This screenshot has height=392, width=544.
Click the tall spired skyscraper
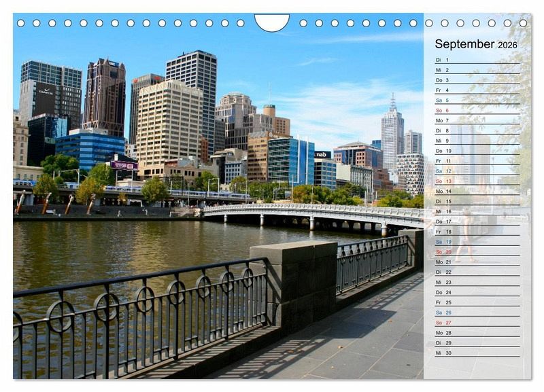[x=392, y=136]
